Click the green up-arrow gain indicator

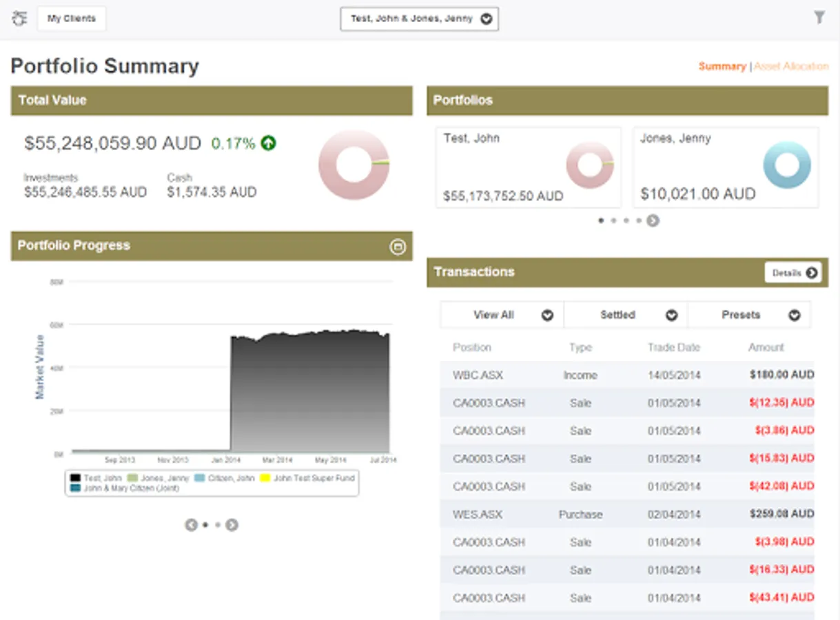pyautogui.click(x=269, y=143)
